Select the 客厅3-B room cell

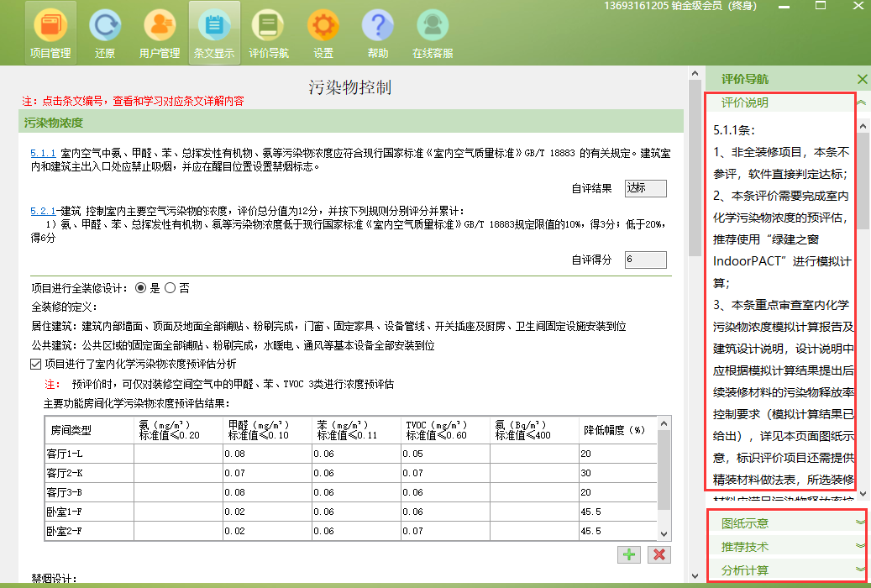pyautogui.click(x=89, y=492)
